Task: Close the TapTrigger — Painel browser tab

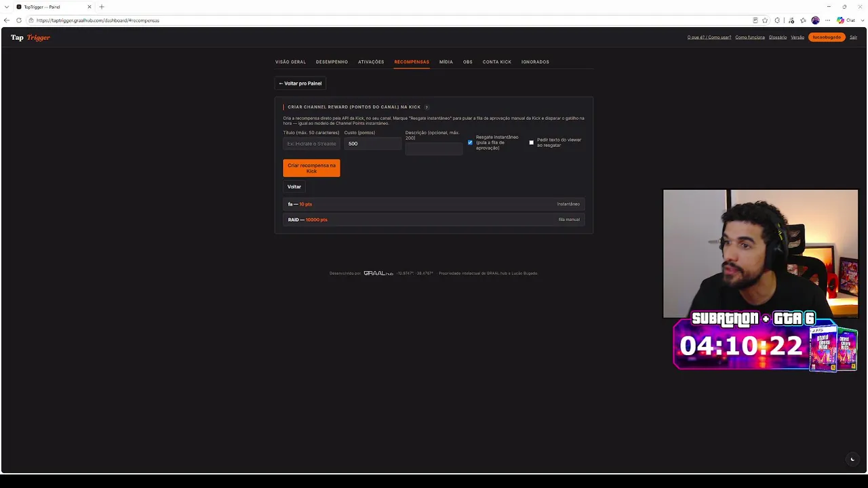Action: point(89,7)
